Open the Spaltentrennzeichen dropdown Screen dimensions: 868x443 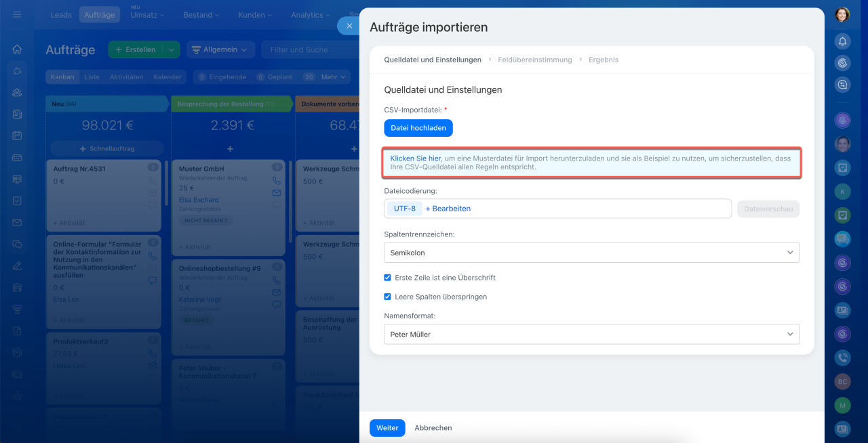[591, 253]
